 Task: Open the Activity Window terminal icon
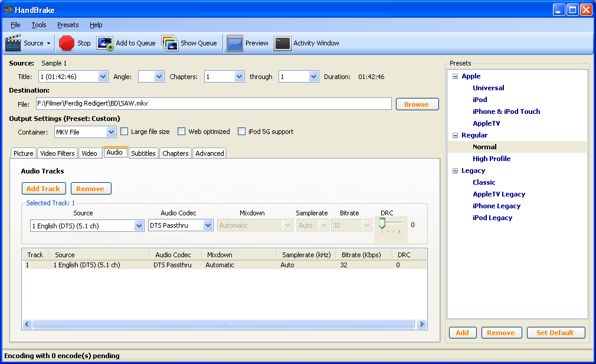click(283, 43)
